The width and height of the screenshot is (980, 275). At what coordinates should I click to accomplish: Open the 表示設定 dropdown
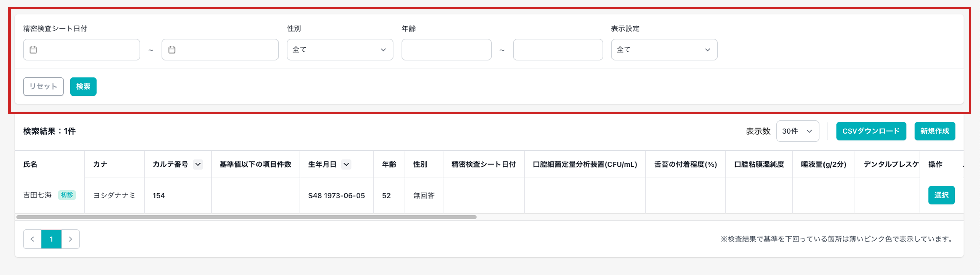click(x=664, y=49)
